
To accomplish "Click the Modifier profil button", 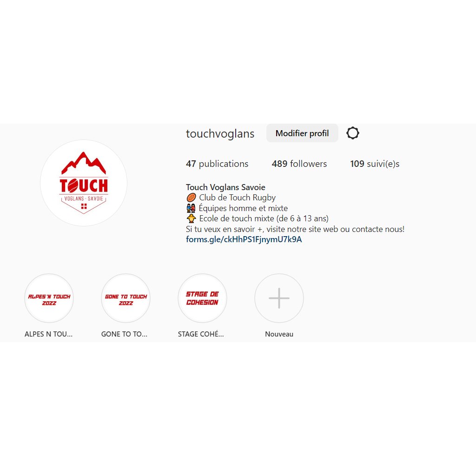I will coord(302,133).
